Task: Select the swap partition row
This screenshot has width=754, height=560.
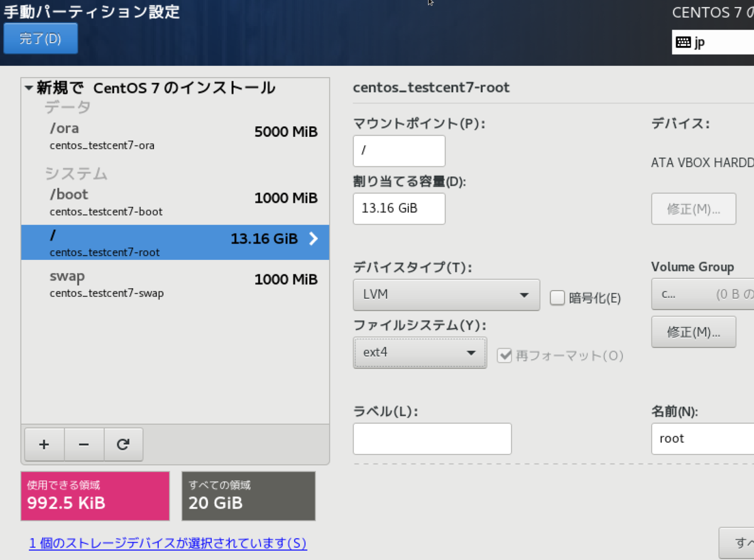Action: 175,283
